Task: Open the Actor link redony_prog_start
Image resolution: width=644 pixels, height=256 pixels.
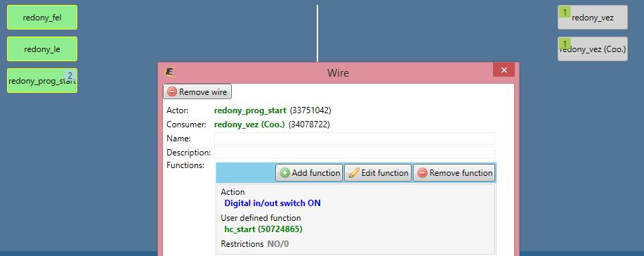Action: coord(250,110)
